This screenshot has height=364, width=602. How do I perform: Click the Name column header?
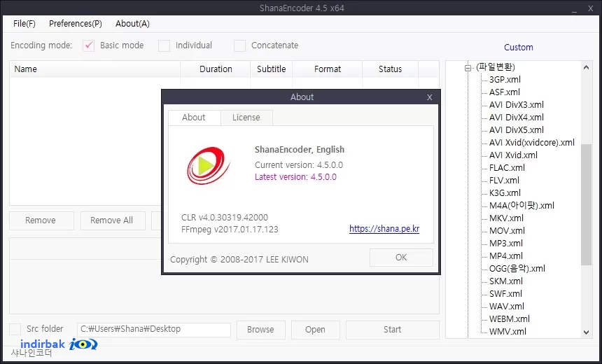pyautogui.click(x=94, y=69)
